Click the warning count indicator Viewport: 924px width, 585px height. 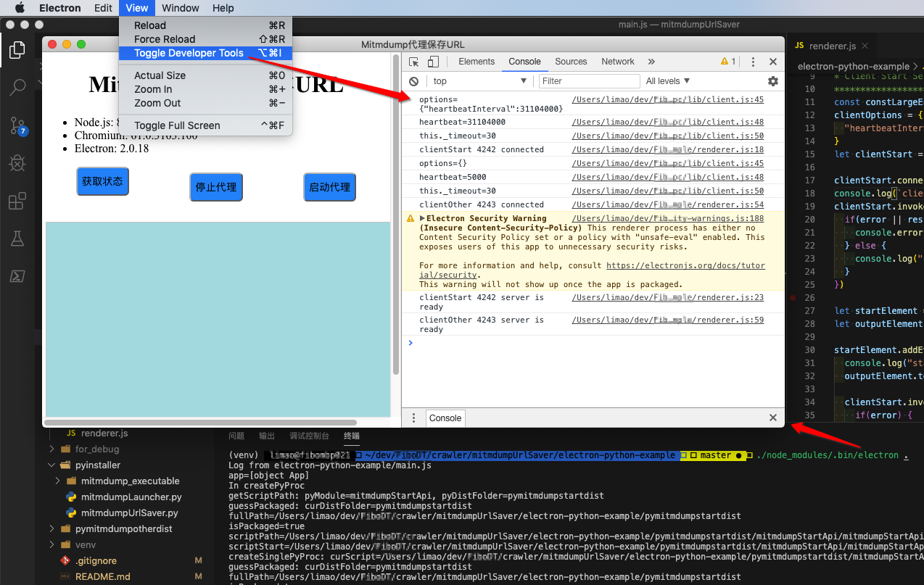click(728, 62)
